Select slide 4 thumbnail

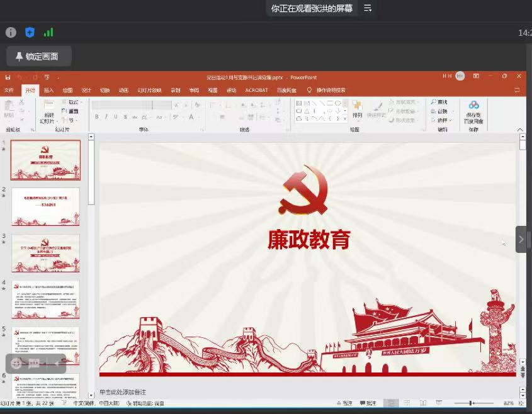click(x=45, y=299)
